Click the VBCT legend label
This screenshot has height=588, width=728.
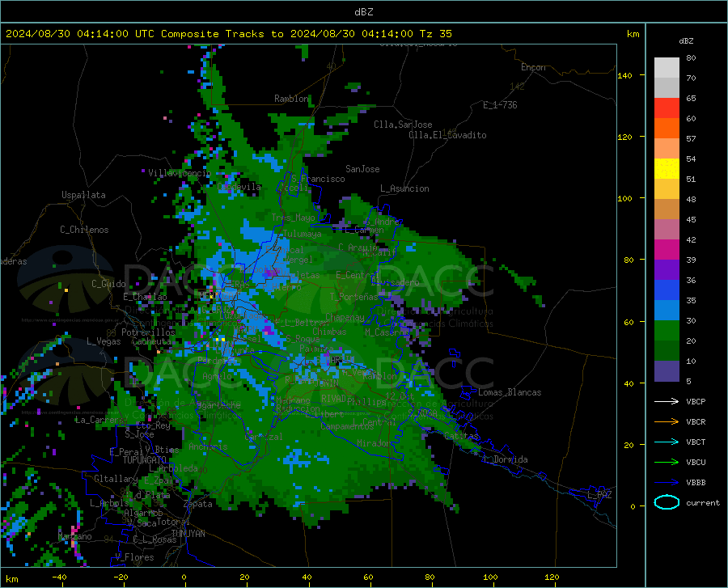(x=696, y=442)
